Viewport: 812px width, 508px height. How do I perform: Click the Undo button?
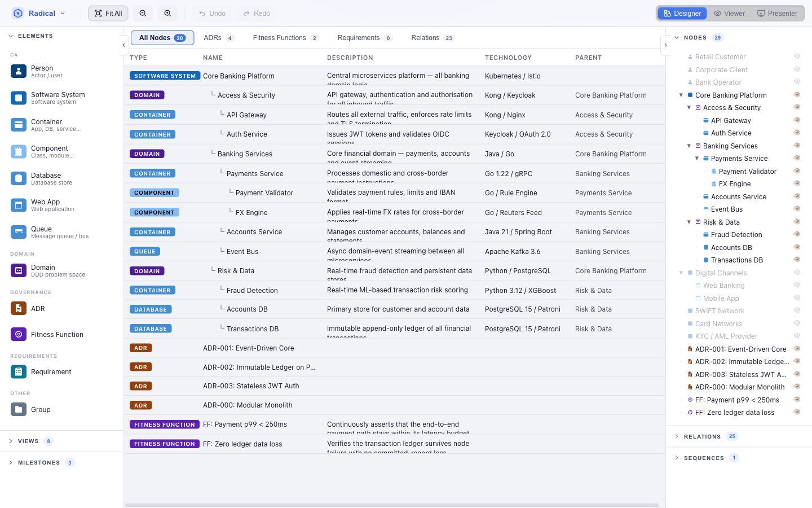212,14
